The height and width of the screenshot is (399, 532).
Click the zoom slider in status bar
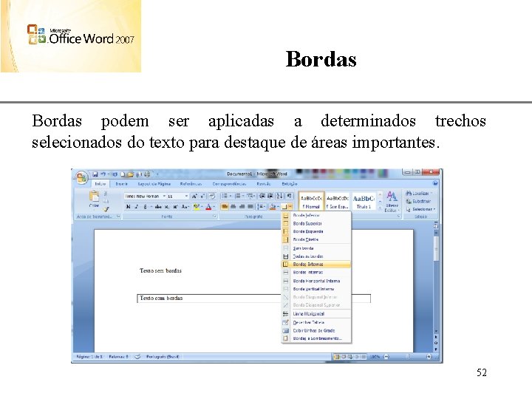point(408,357)
